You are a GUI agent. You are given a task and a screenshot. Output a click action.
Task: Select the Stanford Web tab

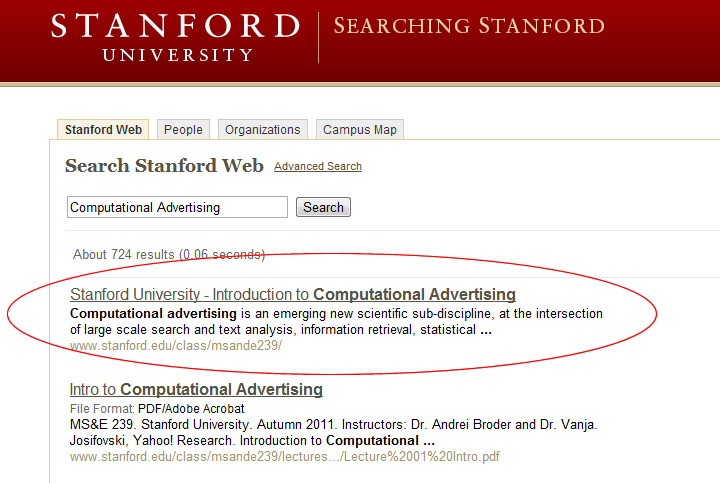coord(103,130)
